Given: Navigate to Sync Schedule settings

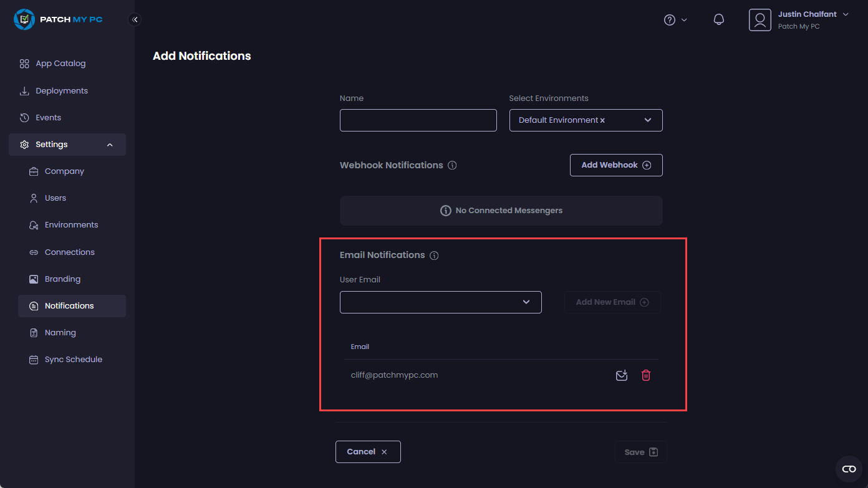Looking at the screenshot, I should 73,360.
